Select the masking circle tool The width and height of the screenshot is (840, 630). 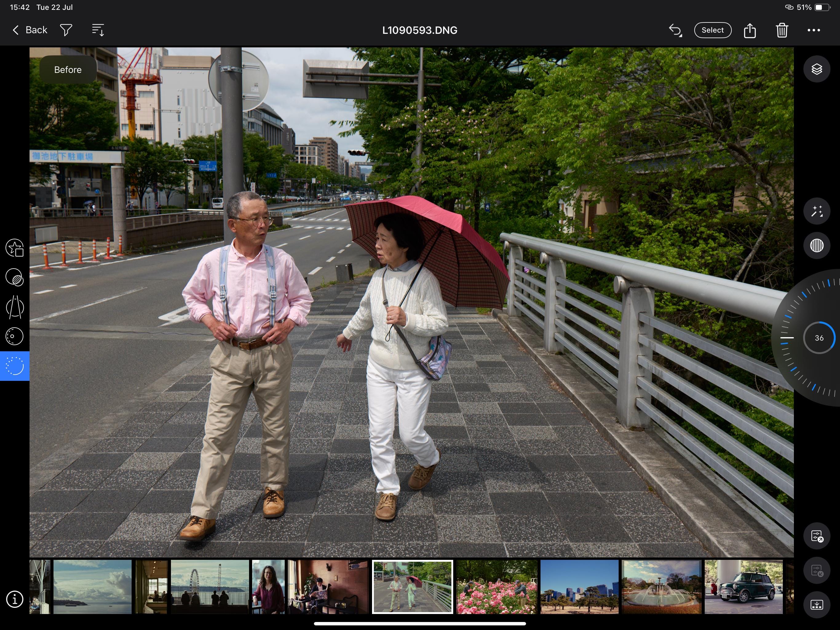(15, 277)
